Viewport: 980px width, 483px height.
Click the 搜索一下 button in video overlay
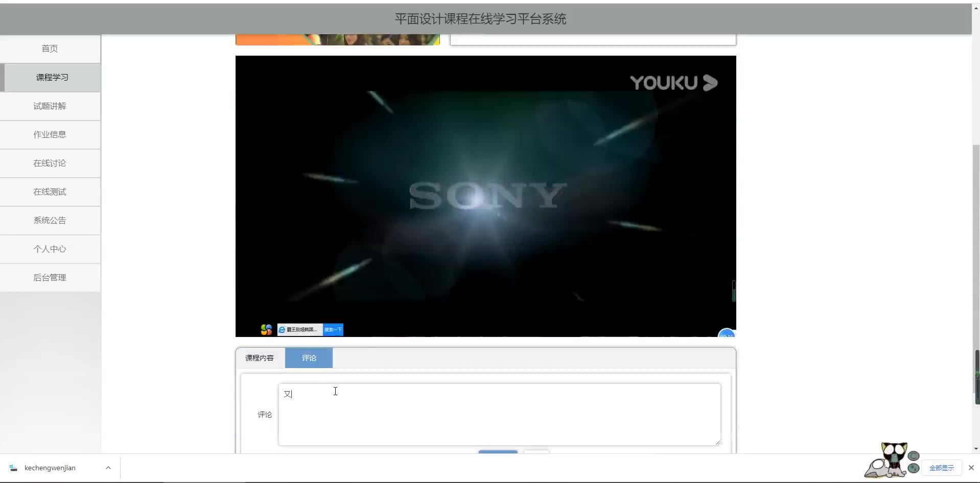coord(333,330)
